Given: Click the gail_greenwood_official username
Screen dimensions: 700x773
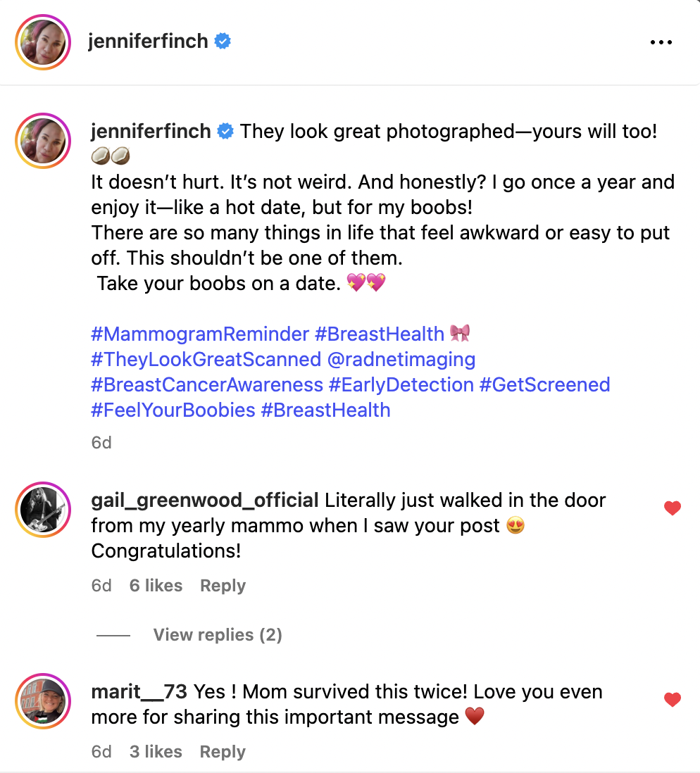Looking at the screenshot, I should click(205, 501).
